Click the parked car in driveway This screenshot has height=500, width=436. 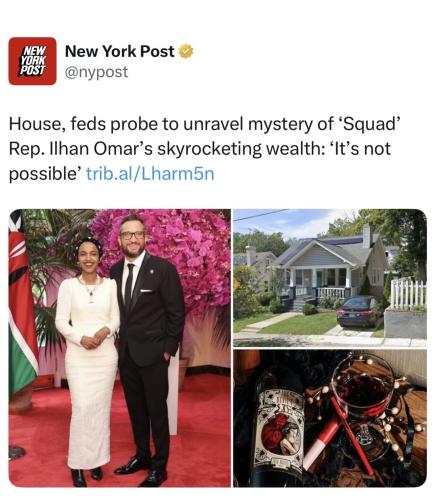coord(357,311)
